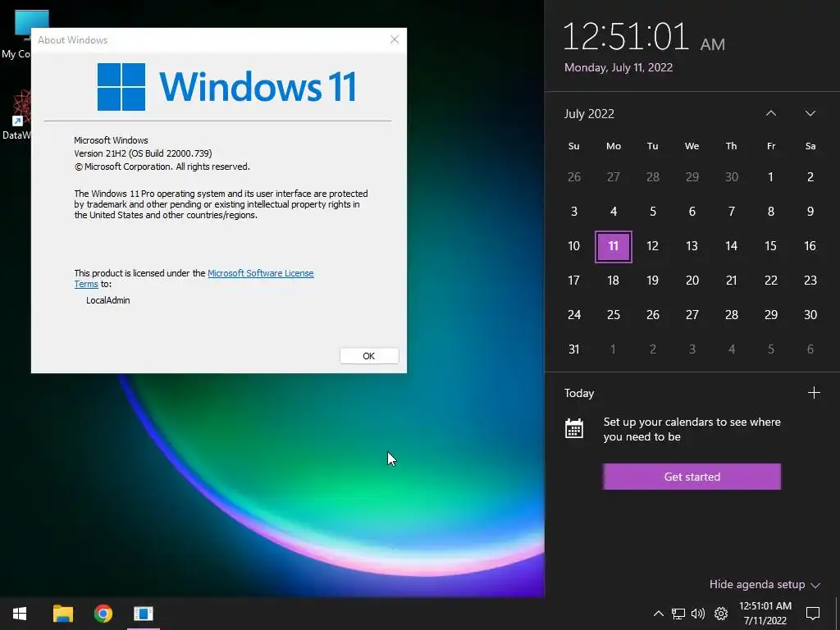Screen dimensions: 840x630
Task: Open the Start menu Windows logo
Action: (x=20, y=614)
